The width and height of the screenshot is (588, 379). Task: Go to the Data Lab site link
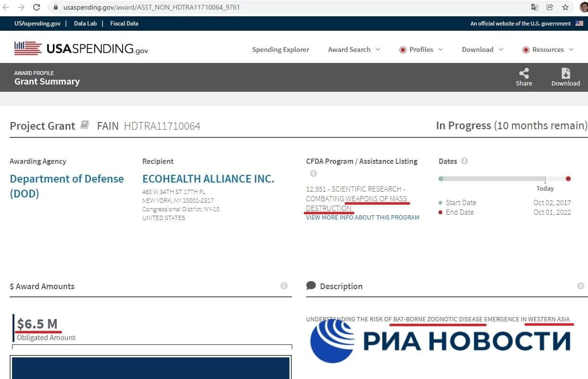(85, 24)
